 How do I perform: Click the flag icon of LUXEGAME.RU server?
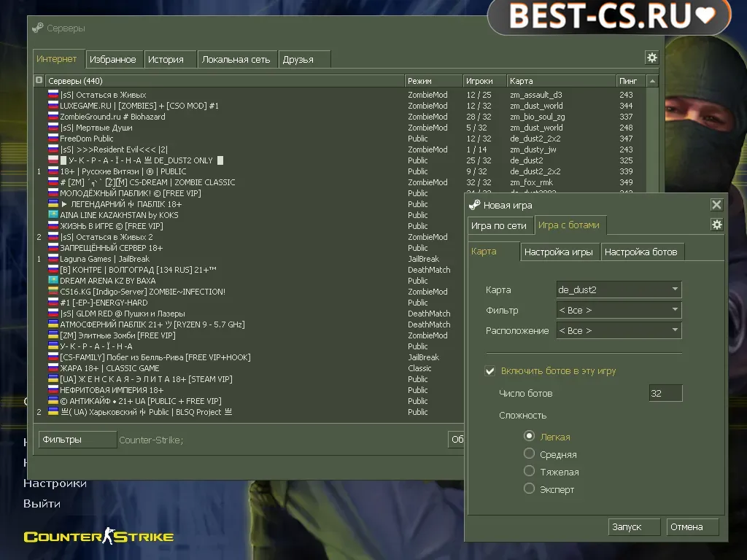click(x=53, y=106)
